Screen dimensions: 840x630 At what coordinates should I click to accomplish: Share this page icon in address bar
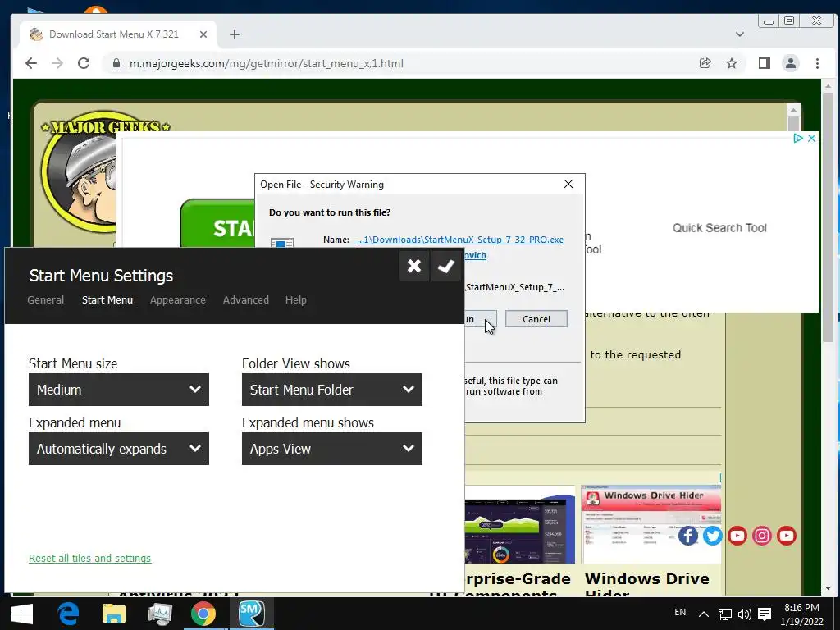[x=705, y=63]
